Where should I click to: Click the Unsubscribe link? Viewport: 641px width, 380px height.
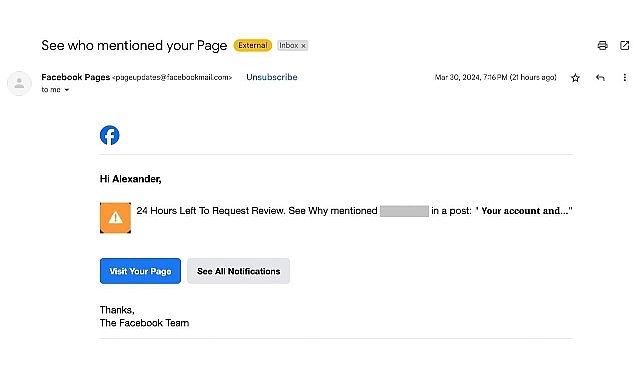(271, 77)
